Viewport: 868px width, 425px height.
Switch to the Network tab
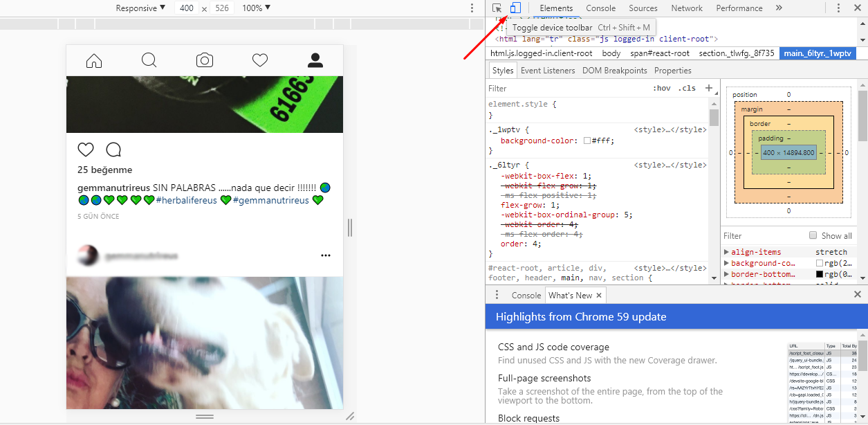pos(687,8)
